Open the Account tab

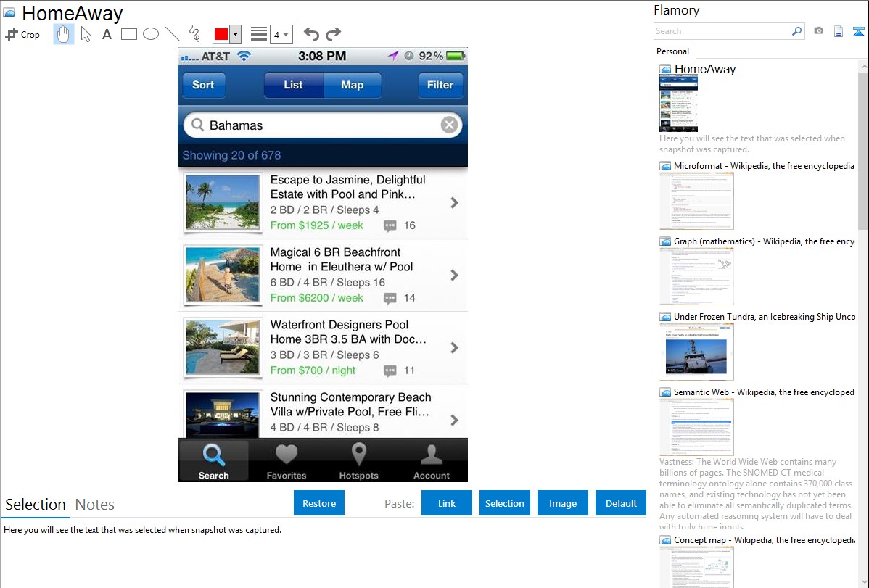click(431, 460)
